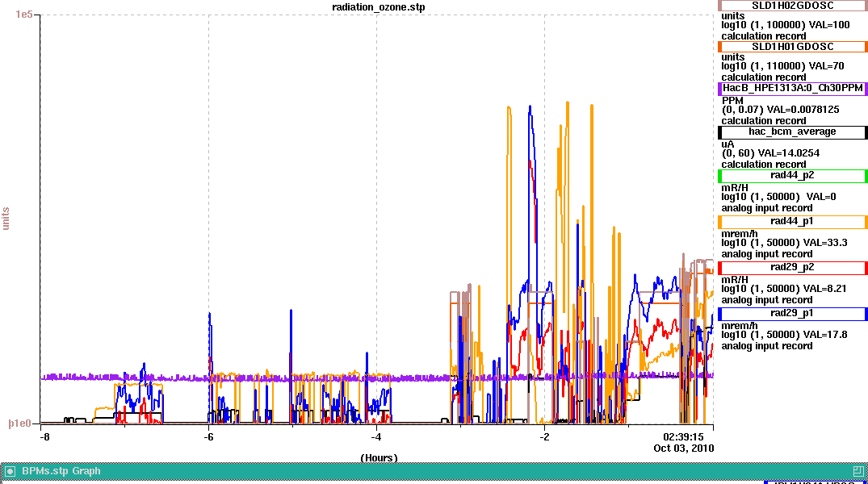This screenshot has height=484, width=868.
Task: Click the mrem/h label under rad44_p1
Action: pos(740,234)
